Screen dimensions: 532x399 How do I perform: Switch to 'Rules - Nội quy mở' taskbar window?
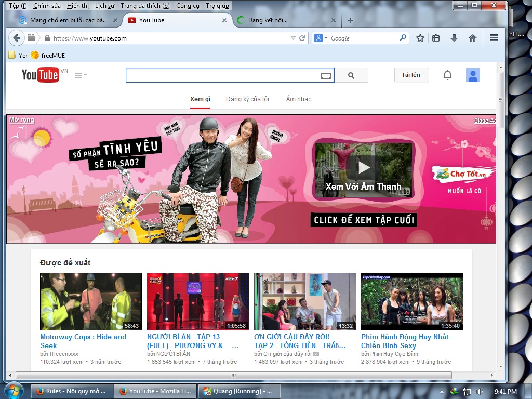(72, 391)
